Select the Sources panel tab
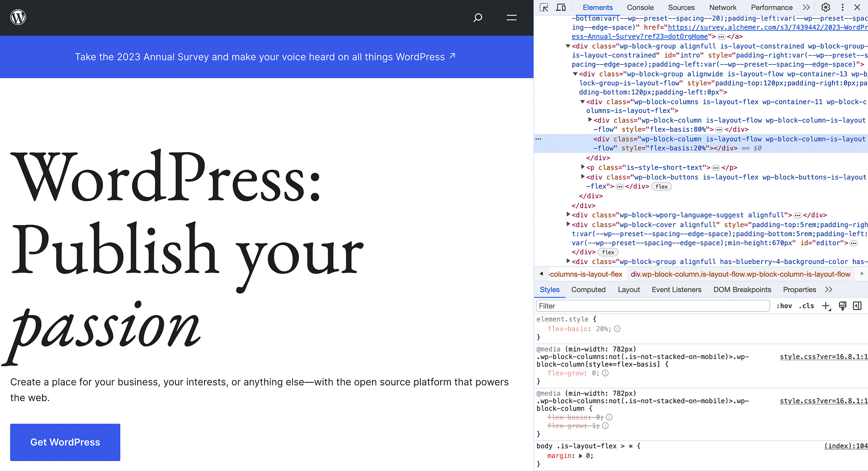This screenshot has width=868, height=471. [x=680, y=7]
